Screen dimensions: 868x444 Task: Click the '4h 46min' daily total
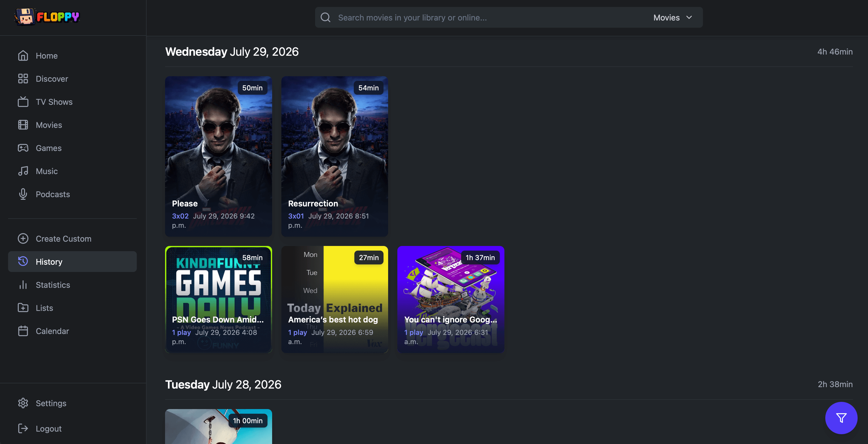835,52
